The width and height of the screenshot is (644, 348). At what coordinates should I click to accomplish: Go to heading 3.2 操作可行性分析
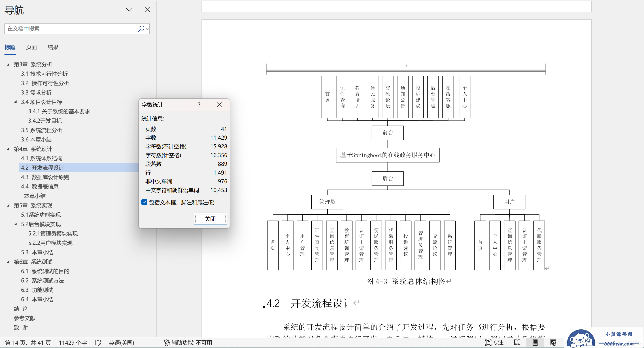click(x=45, y=83)
